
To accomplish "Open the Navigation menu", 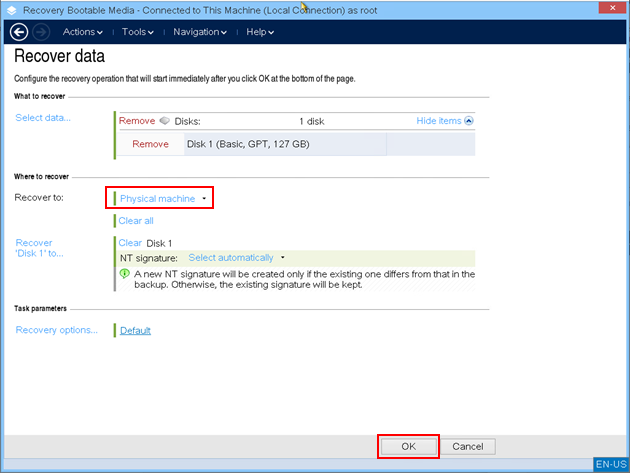I will click(x=199, y=32).
